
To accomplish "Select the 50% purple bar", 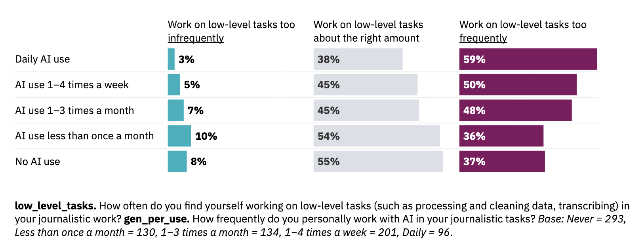I will (x=518, y=85).
